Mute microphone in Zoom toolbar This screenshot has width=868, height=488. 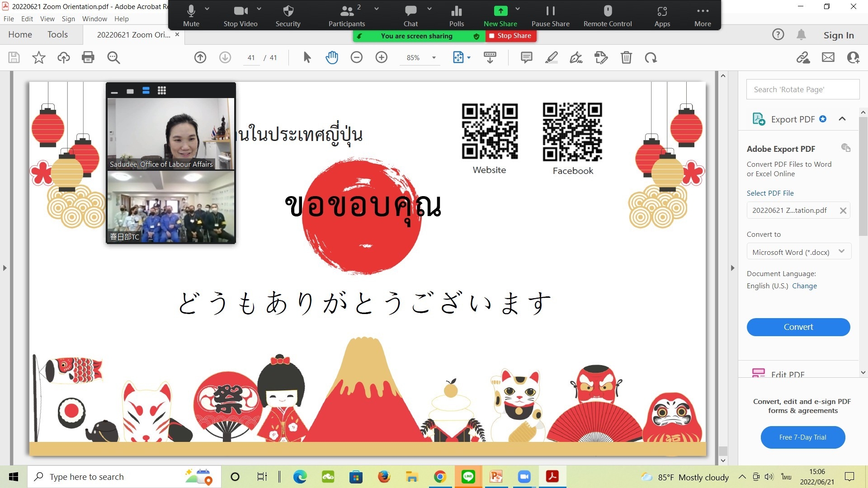coord(191,16)
